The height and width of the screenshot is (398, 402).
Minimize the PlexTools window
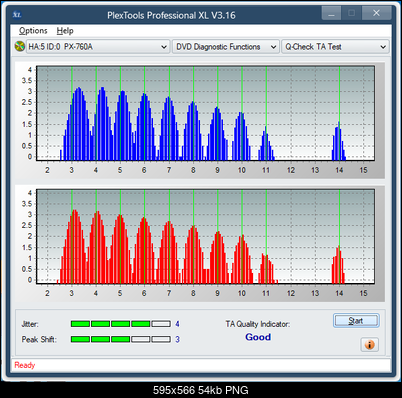tap(331, 14)
